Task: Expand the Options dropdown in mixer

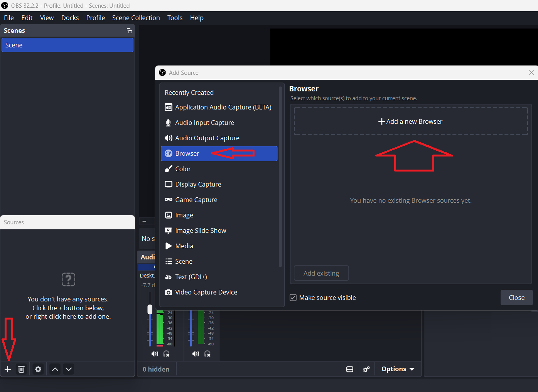Action: tap(398, 369)
